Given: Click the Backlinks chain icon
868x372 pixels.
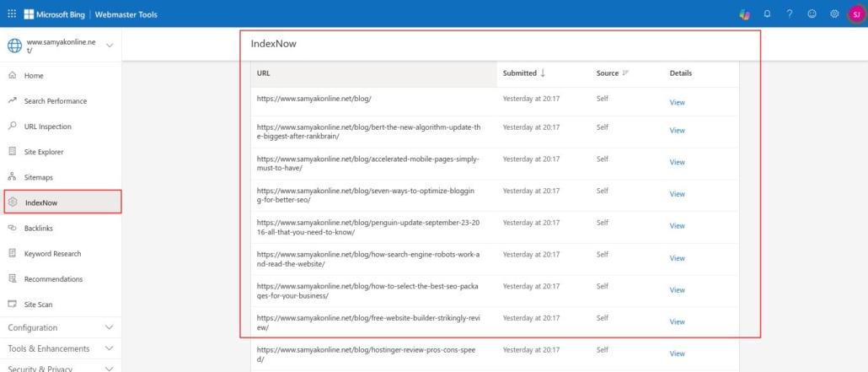Looking at the screenshot, I should (13, 228).
